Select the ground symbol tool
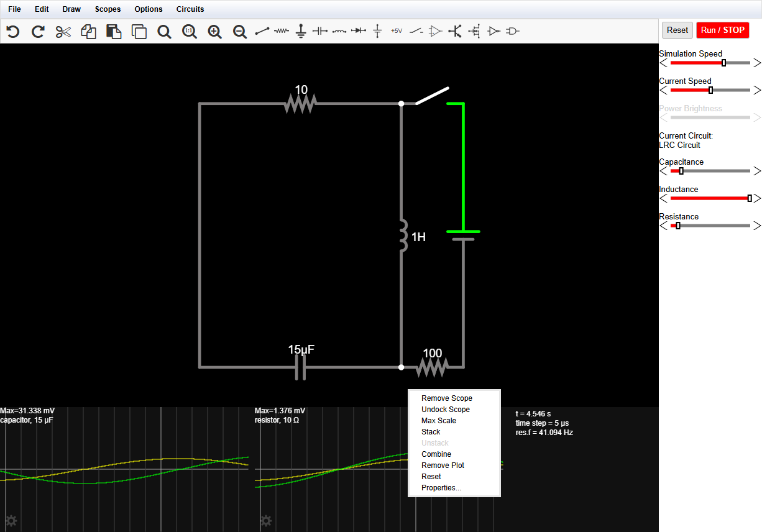The height and width of the screenshot is (532, 762). pos(301,31)
